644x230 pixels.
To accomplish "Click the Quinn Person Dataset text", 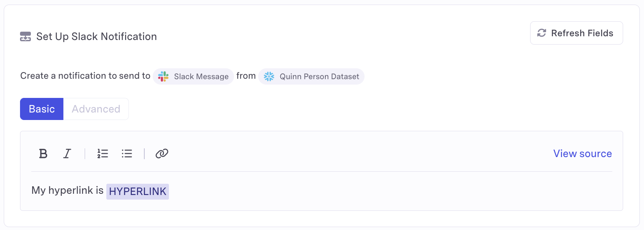I will (319, 77).
